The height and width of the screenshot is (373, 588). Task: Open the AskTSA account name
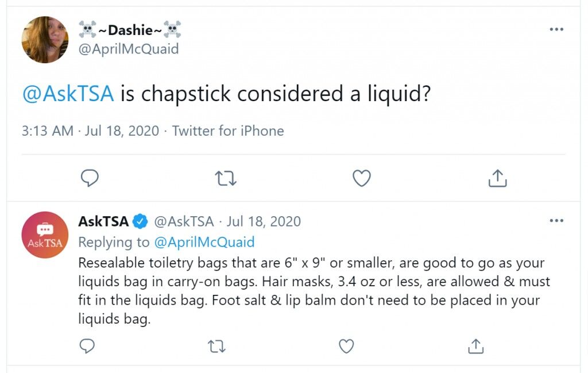103,221
